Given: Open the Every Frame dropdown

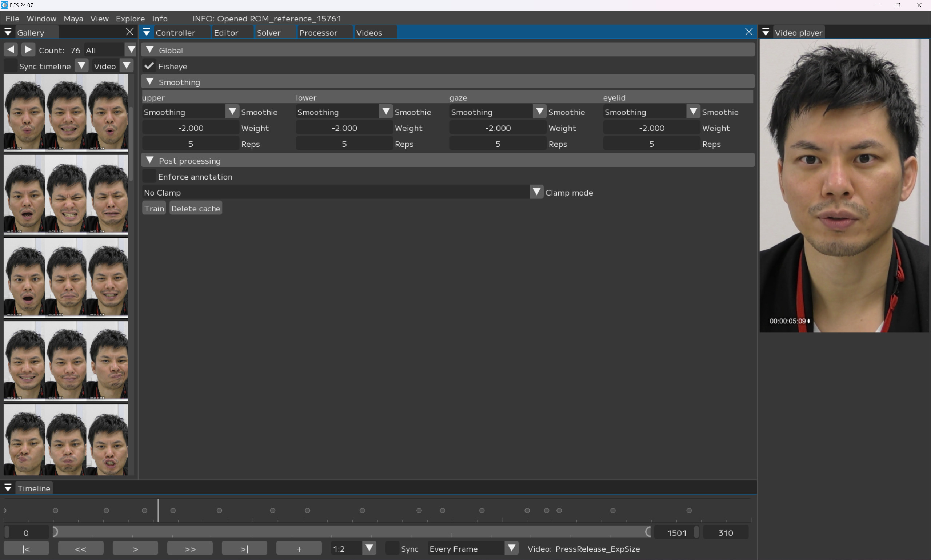Looking at the screenshot, I should 511,548.
